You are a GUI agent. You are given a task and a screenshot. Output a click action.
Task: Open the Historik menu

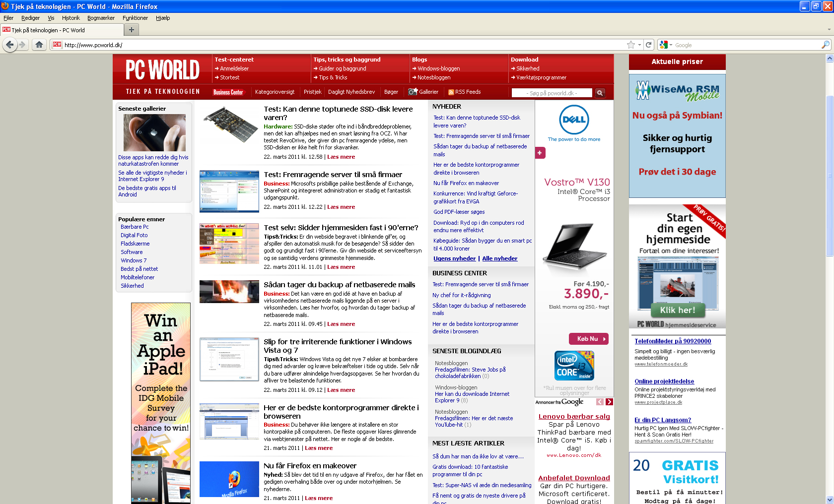[70, 18]
